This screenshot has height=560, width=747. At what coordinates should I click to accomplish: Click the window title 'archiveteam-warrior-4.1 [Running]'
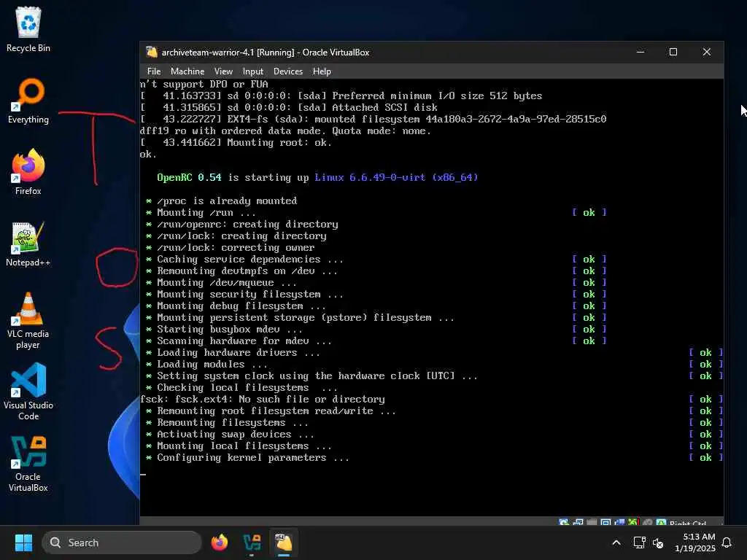228,52
